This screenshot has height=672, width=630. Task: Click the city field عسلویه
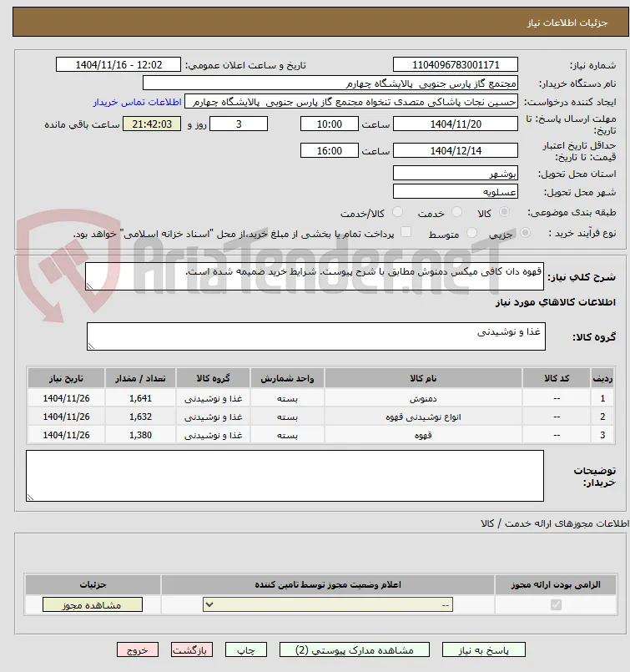[456, 191]
